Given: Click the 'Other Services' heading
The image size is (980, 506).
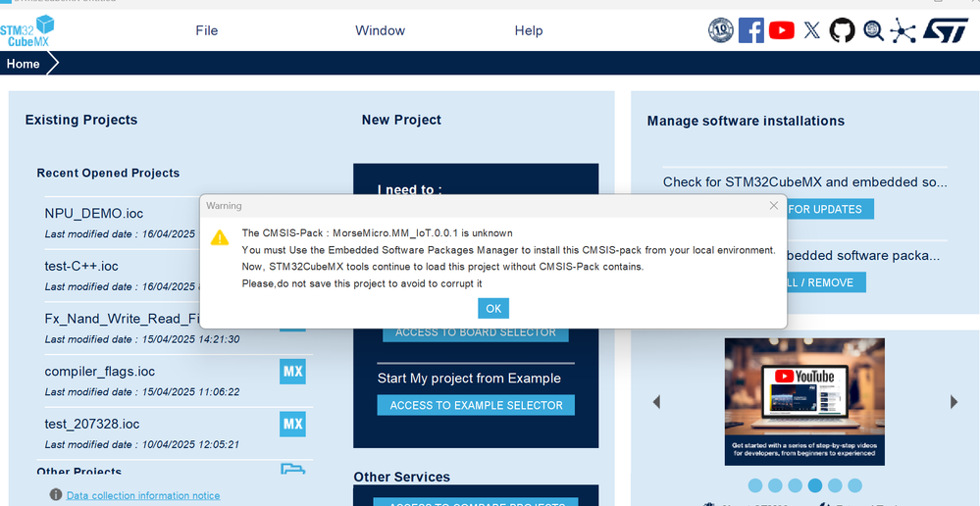Looking at the screenshot, I should (x=402, y=478).
